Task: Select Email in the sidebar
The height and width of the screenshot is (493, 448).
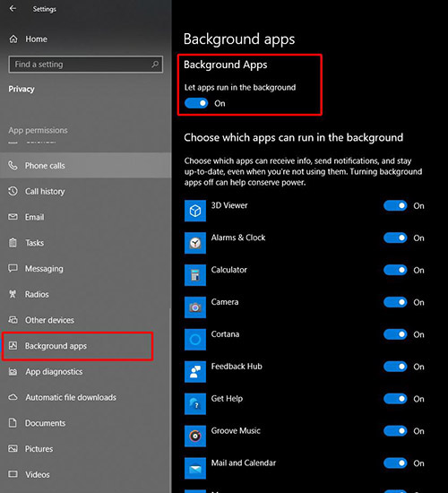Action: pos(85,217)
